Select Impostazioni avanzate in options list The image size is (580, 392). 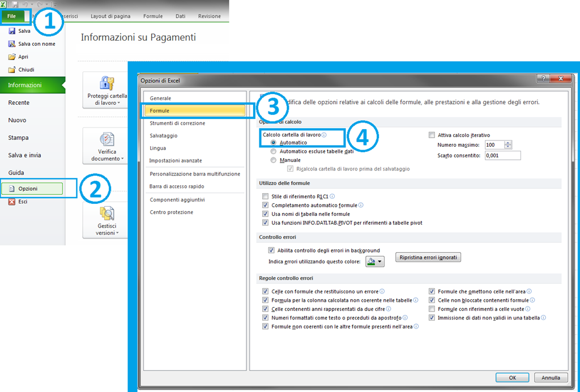click(176, 161)
